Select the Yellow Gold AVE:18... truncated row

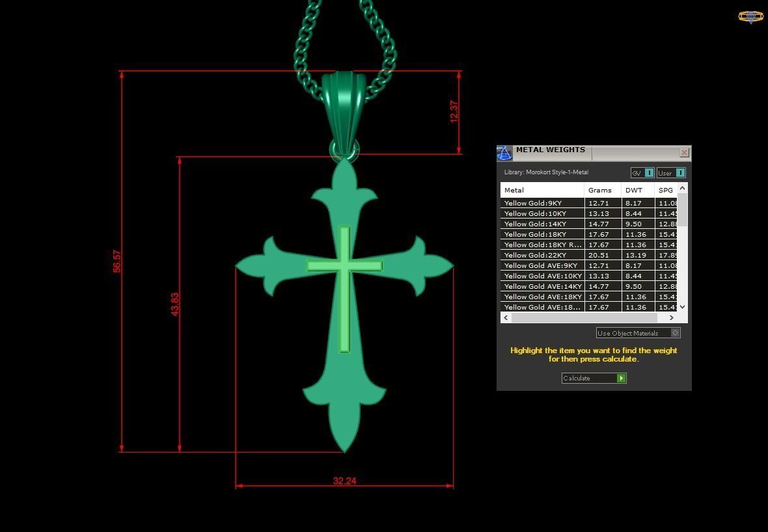pos(589,307)
